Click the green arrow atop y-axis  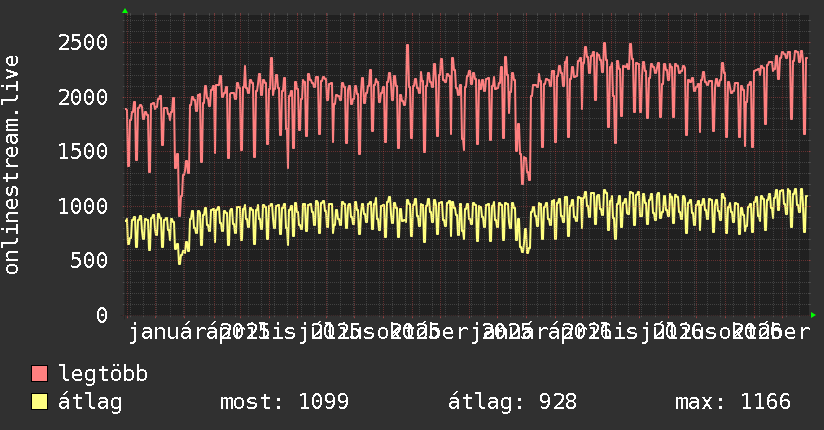click(125, 11)
